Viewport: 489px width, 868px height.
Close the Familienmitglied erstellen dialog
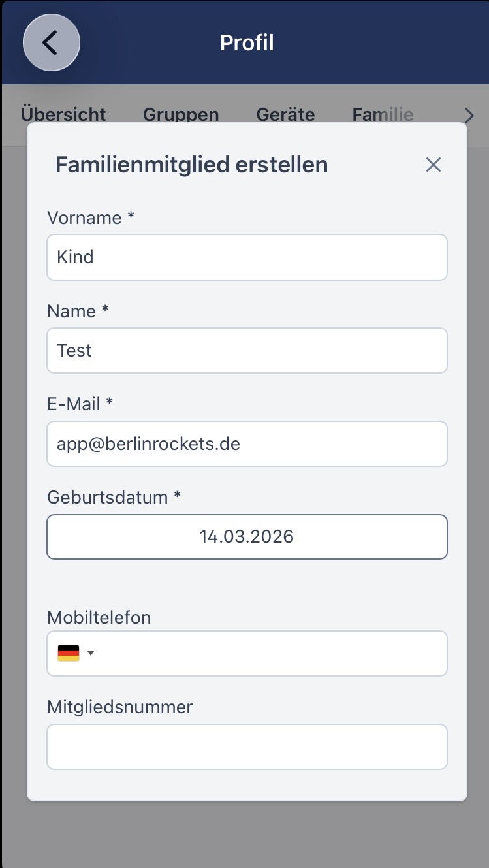[433, 165]
